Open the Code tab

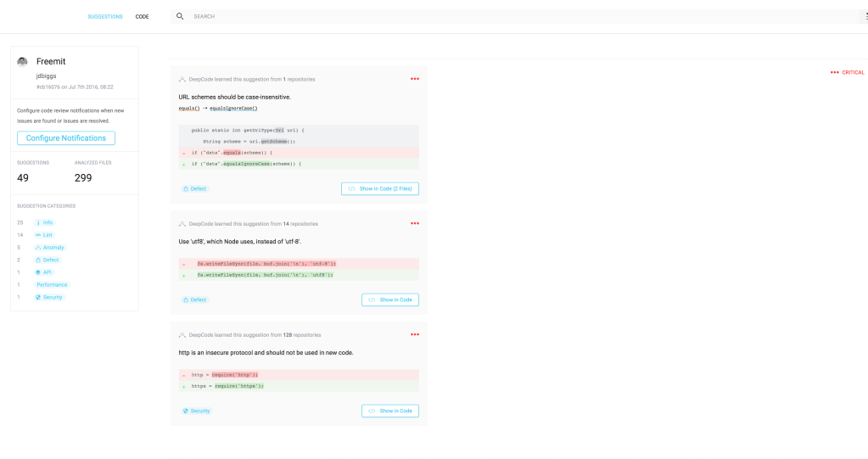coord(143,17)
